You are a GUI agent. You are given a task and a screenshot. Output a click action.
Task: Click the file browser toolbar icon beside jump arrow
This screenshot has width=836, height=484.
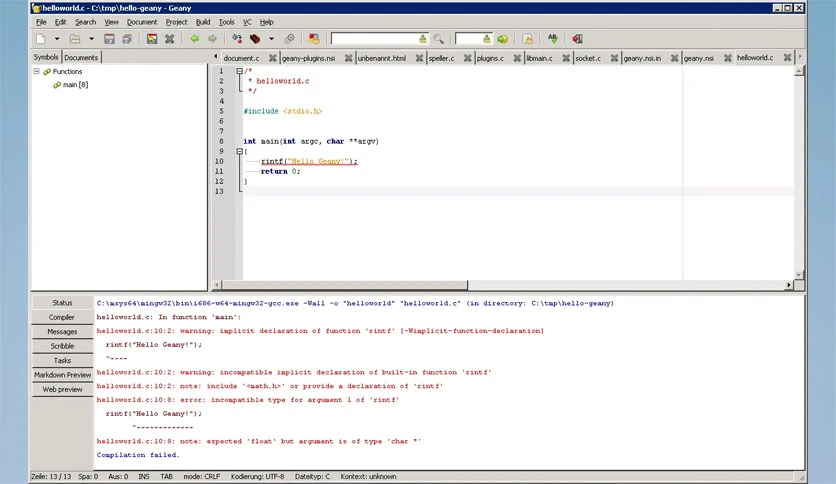[x=528, y=39]
